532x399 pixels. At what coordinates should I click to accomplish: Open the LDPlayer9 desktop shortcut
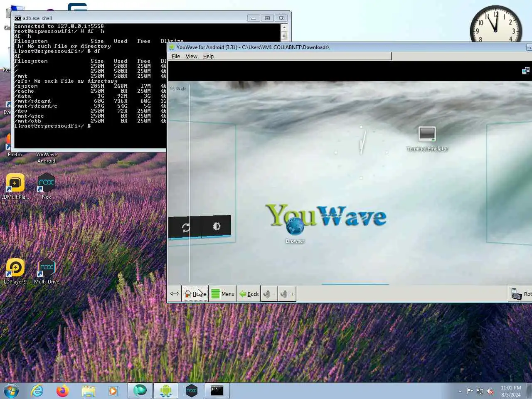pos(15,271)
